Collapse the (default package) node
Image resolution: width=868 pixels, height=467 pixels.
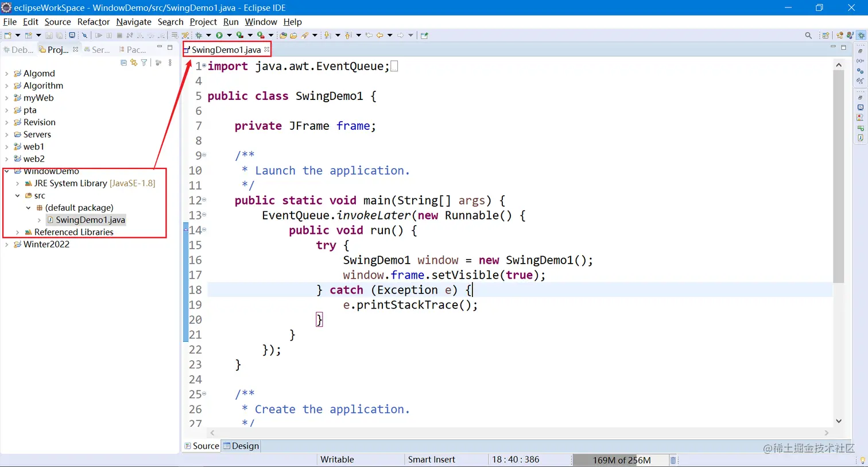28,208
